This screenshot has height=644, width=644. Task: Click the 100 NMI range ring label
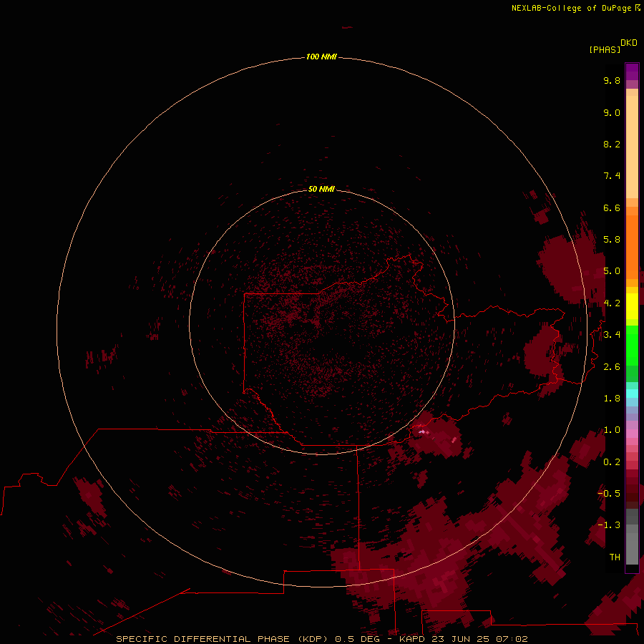tap(321, 57)
